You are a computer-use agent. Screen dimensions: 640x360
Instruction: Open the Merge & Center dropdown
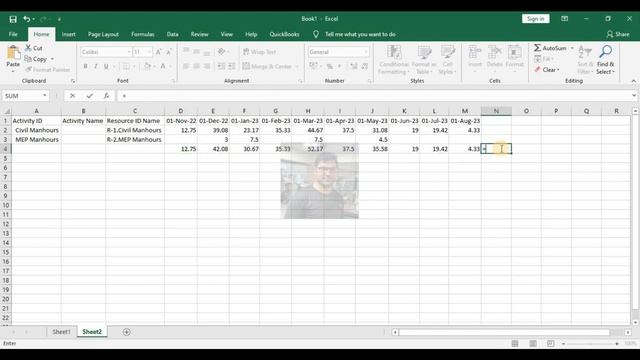297,67
